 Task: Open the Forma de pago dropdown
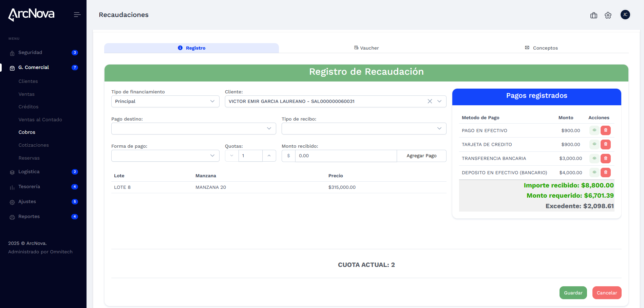(x=165, y=156)
